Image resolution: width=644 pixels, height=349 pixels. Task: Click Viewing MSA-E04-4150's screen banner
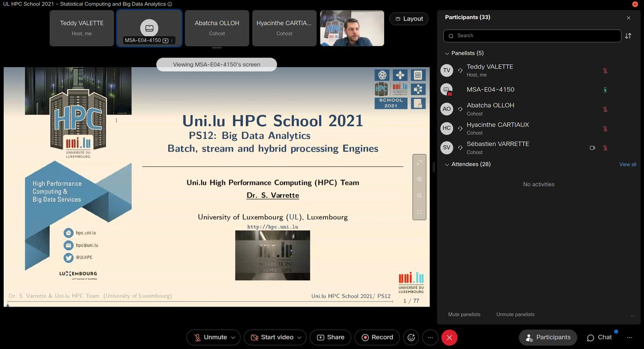click(216, 64)
